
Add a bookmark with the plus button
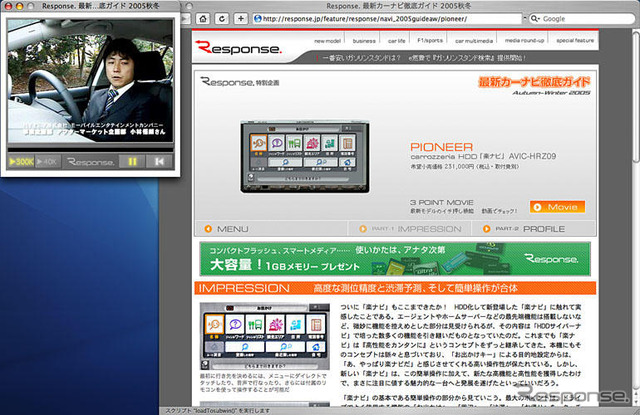[241, 18]
